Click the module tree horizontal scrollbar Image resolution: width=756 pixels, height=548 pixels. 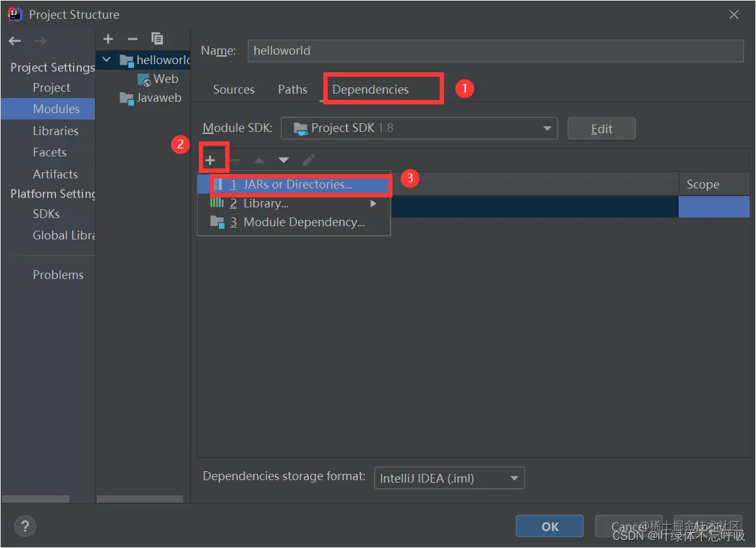pyautogui.click(x=140, y=499)
